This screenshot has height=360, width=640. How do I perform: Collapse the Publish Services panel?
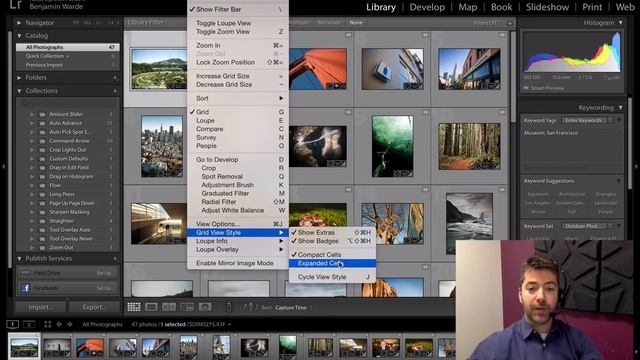[19, 259]
